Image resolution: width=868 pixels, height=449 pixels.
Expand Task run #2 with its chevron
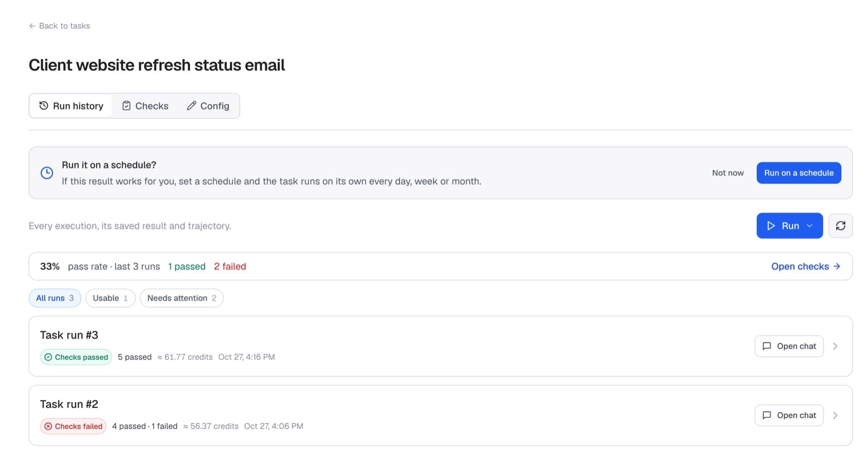coord(835,415)
